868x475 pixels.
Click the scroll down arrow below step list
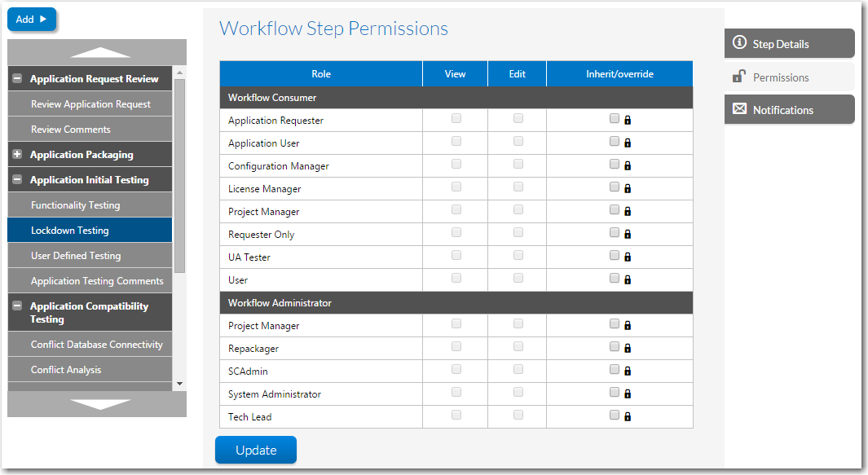(x=100, y=404)
